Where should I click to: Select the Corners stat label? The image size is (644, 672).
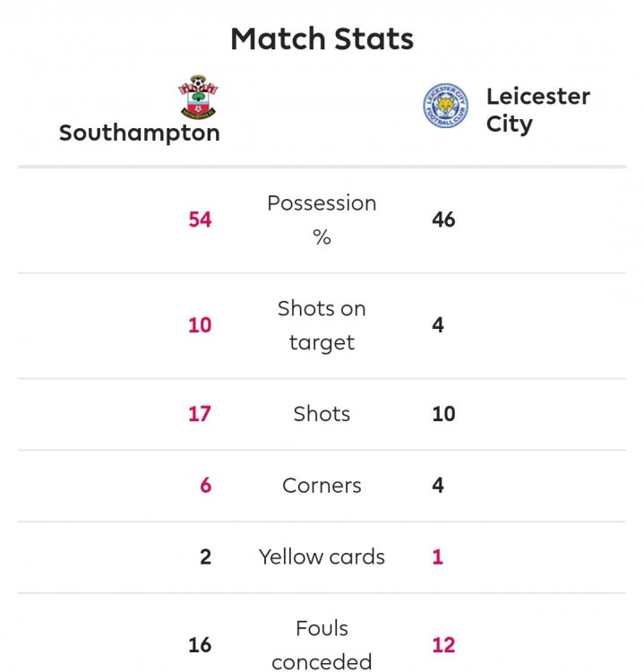322,486
